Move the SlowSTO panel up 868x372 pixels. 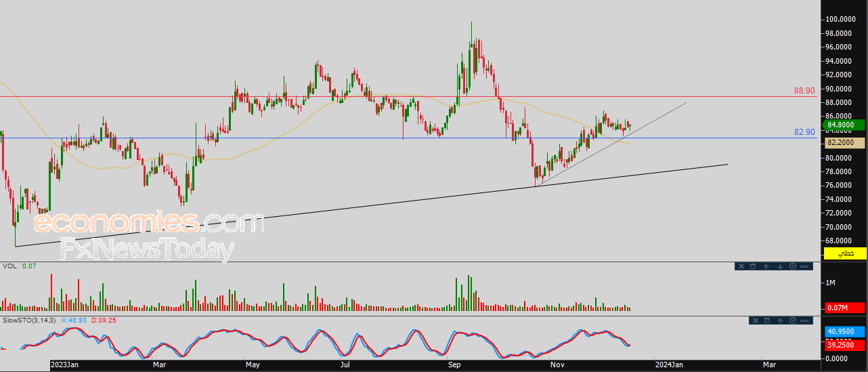pyautogui.click(x=780, y=321)
